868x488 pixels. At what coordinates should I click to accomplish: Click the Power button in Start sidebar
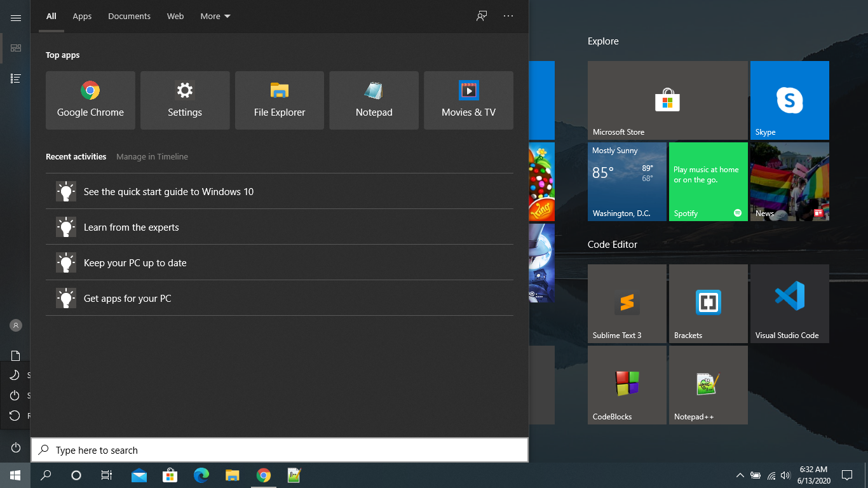click(15, 448)
